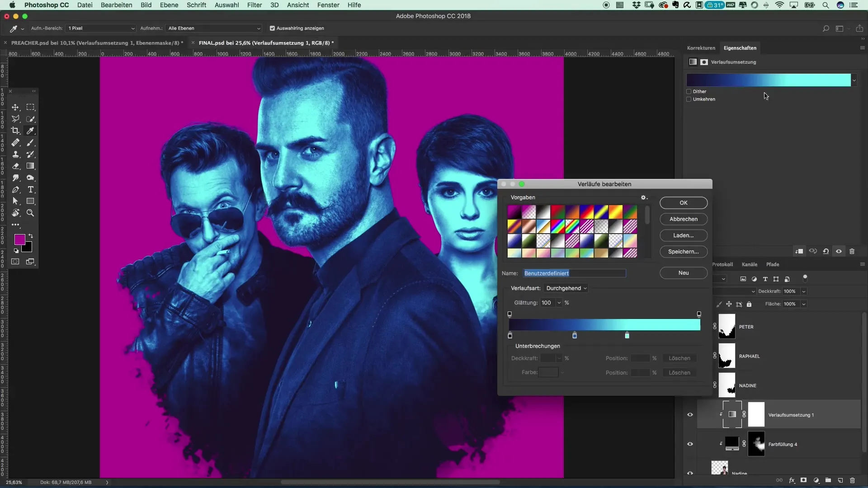
Task: Select the Pen tool
Action: (x=15, y=189)
